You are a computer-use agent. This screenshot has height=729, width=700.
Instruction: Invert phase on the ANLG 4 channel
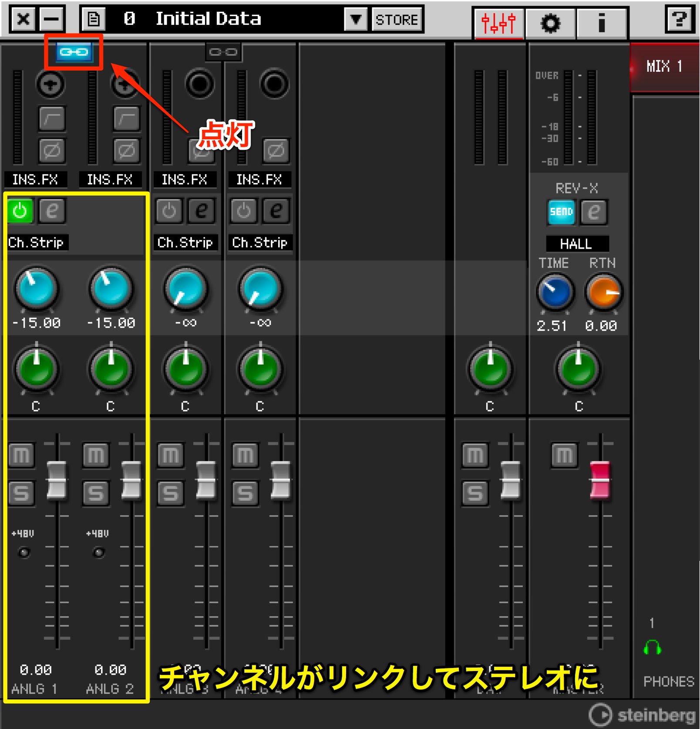pyautogui.click(x=276, y=151)
